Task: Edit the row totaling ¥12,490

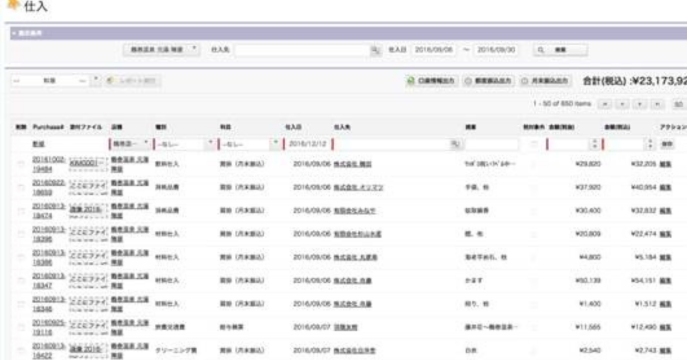Action: (x=665, y=327)
